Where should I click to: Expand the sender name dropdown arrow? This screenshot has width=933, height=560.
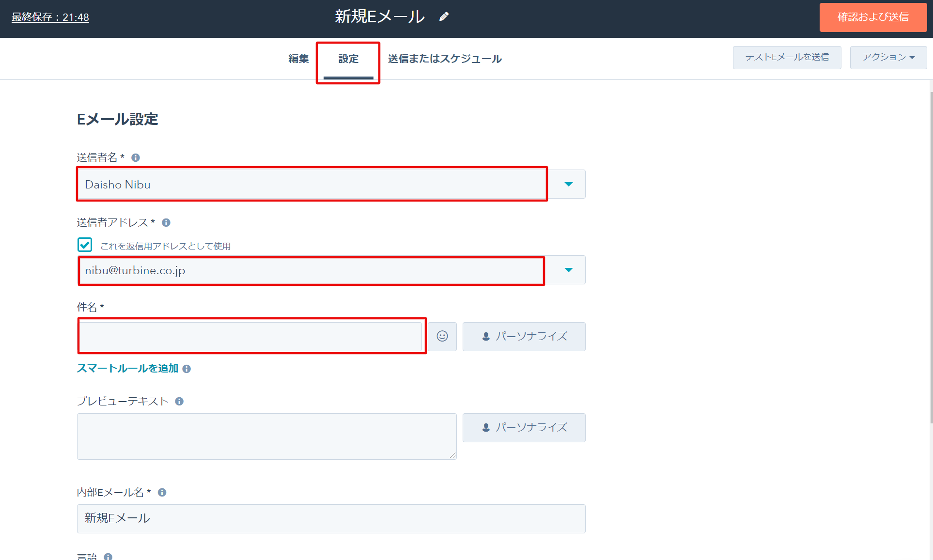point(568,184)
